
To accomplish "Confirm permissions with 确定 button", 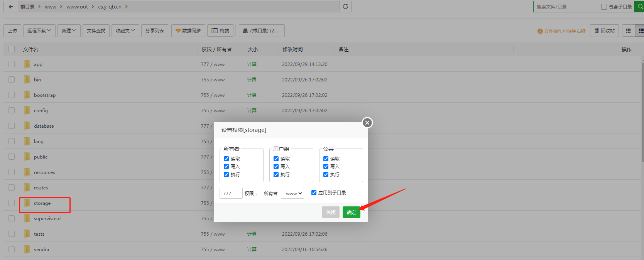I will coord(352,212).
